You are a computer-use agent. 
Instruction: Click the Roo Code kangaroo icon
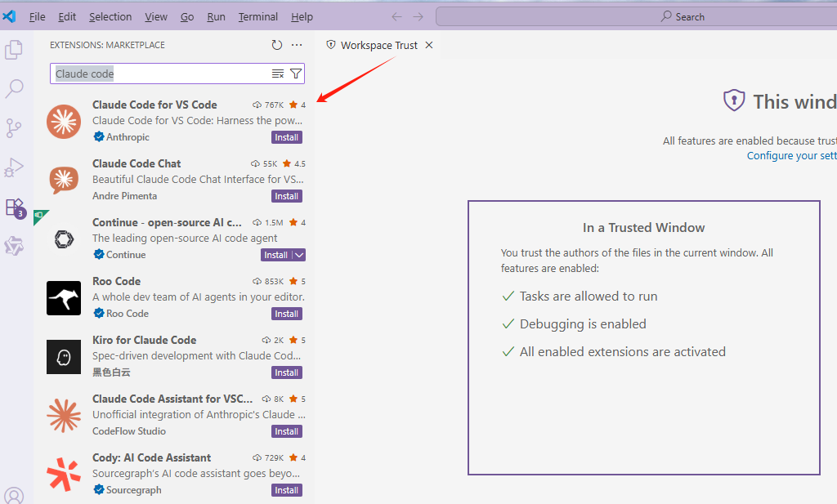tap(64, 298)
